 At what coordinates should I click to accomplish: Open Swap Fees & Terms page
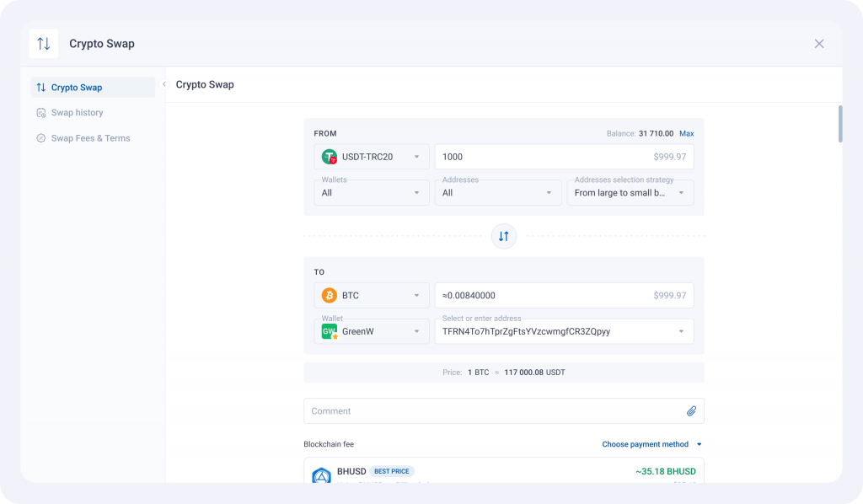(x=90, y=138)
